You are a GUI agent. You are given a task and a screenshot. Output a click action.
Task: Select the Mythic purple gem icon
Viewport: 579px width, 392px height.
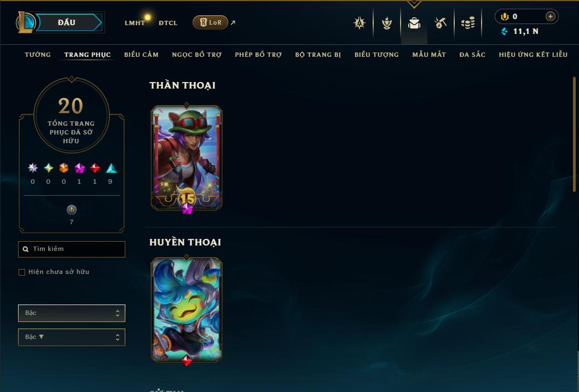click(x=79, y=168)
